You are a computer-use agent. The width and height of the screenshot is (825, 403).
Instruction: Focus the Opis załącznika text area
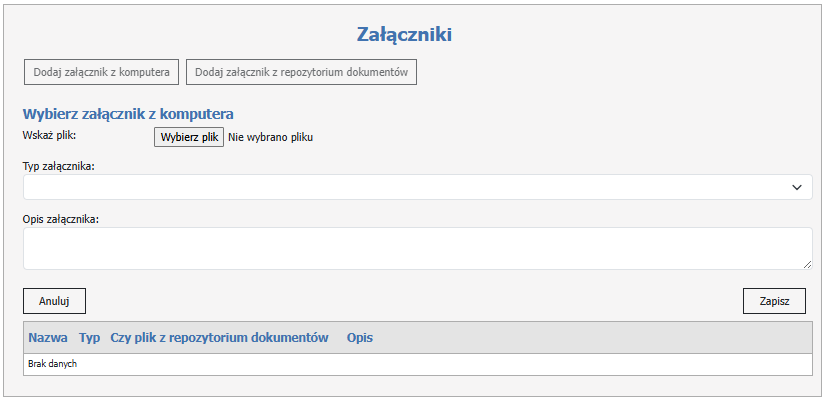click(417, 248)
